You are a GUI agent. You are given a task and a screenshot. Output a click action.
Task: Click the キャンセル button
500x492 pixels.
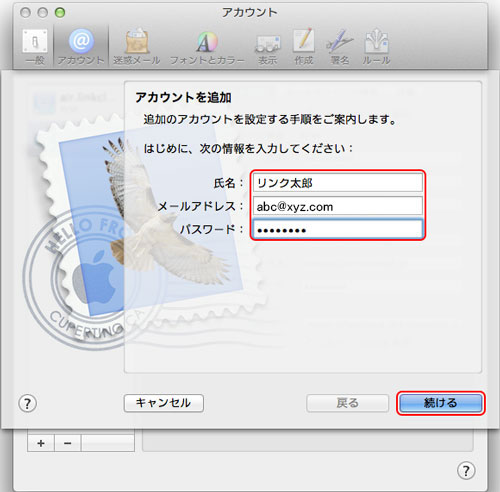point(164,403)
